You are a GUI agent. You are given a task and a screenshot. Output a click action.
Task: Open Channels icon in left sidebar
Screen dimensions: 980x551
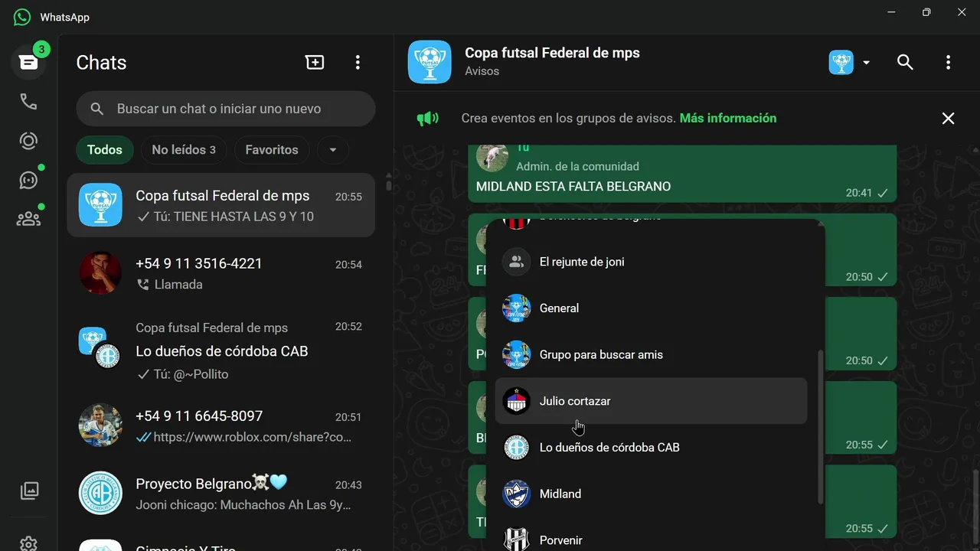pyautogui.click(x=28, y=180)
